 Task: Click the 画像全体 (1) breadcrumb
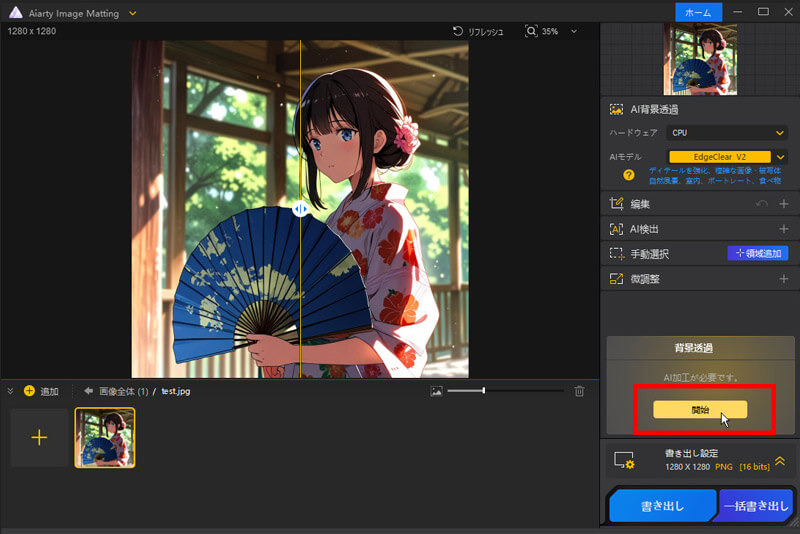[123, 391]
